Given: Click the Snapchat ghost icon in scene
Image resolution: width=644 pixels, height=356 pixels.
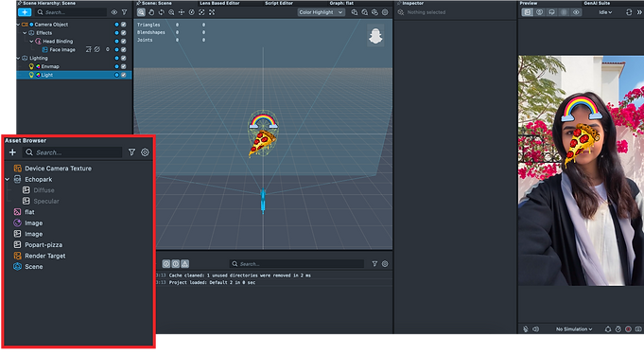Looking at the screenshot, I should pyautogui.click(x=375, y=36).
